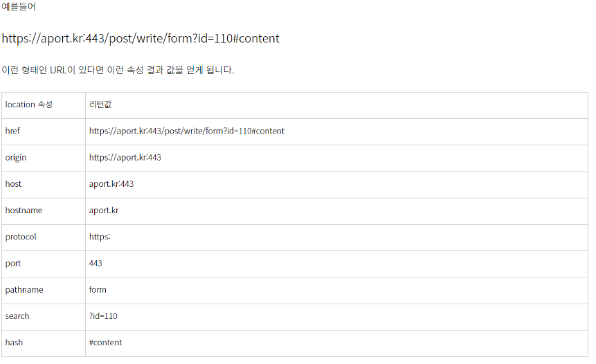Viewport: 596px width, 364px height.
Task: Click the hostname value aport.kr
Action: point(104,210)
